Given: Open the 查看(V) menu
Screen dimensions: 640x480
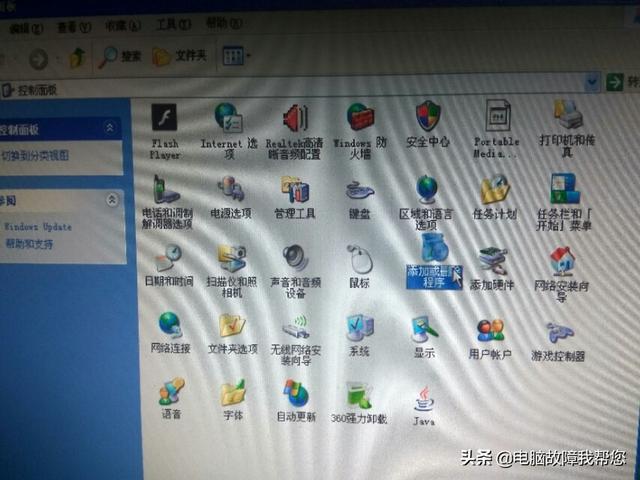Looking at the screenshot, I should click(73, 27).
